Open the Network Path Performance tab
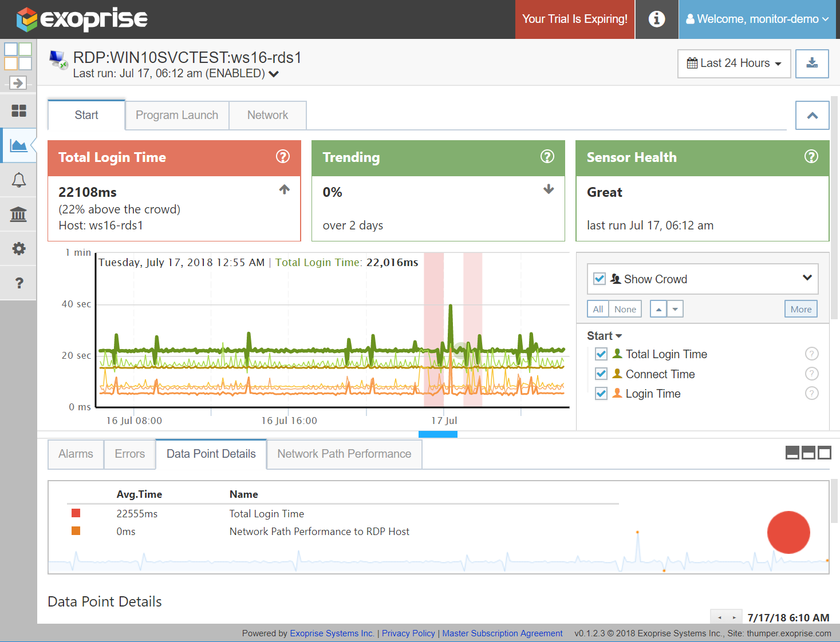The width and height of the screenshot is (840, 642). click(344, 454)
